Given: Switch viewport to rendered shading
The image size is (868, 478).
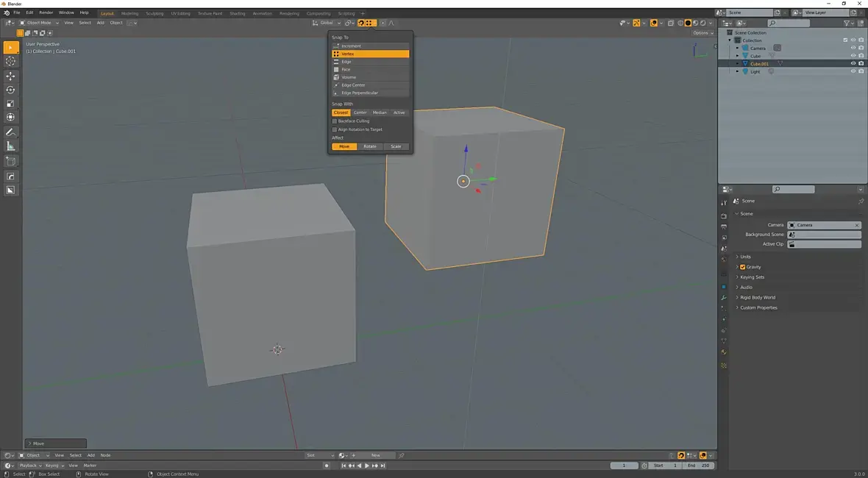Looking at the screenshot, I should click(x=703, y=24).
